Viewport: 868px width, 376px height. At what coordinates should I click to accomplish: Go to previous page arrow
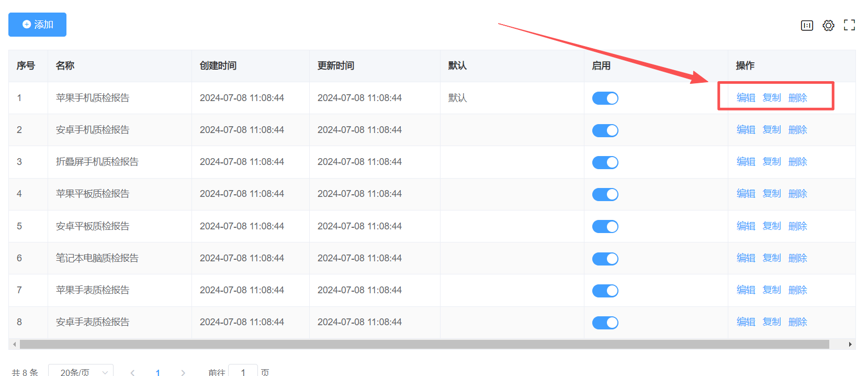[x=132, y=372]
